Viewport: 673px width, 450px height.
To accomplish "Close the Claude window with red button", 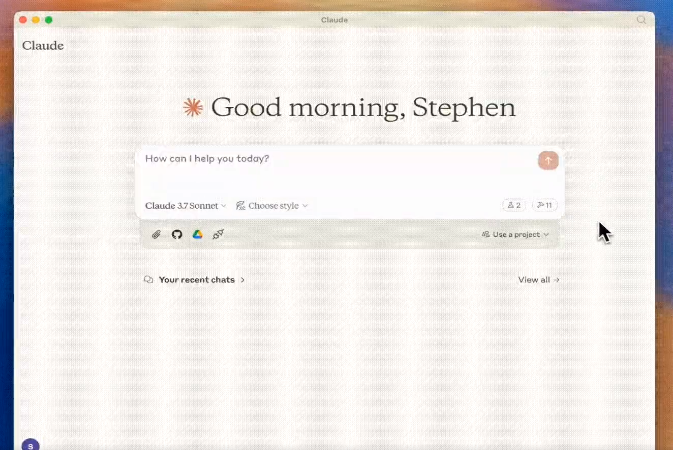I will (x=23, y=19).
